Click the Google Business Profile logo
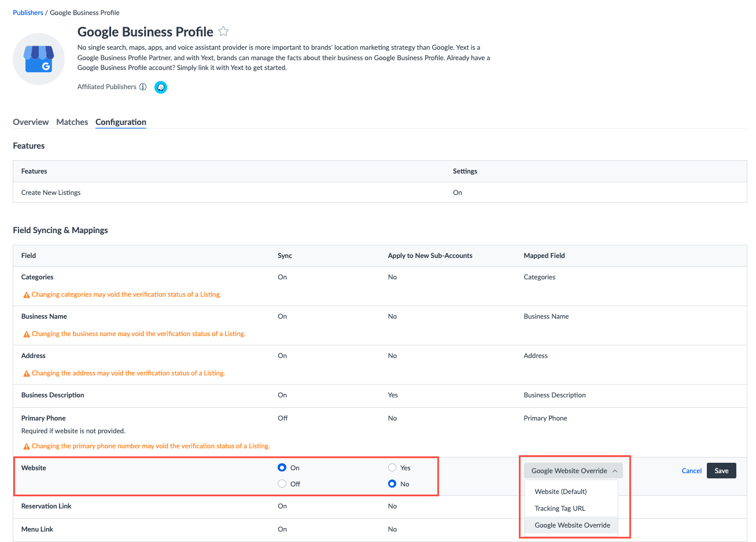Viewport: 756px width, 542px height. point(39,59)
